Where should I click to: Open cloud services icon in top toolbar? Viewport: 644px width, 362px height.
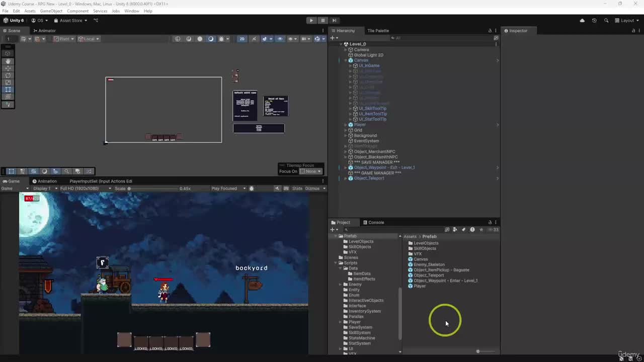[x=582, y=21]
